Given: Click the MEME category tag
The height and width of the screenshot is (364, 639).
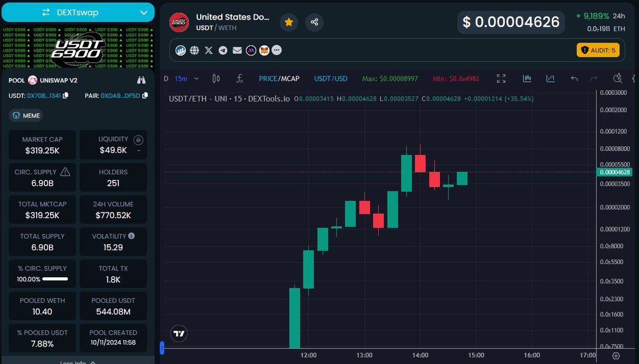Looking at the screenshot, I should click(x=27, y=115).
